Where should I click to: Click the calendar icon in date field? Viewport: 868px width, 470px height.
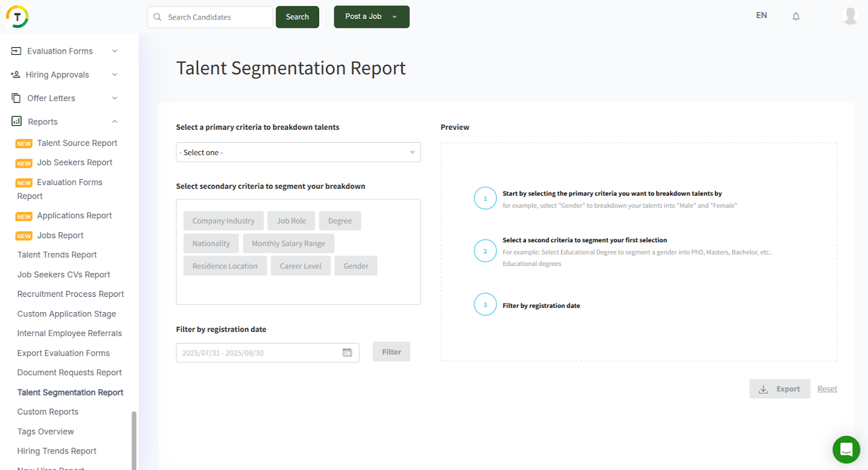[347, 353]
